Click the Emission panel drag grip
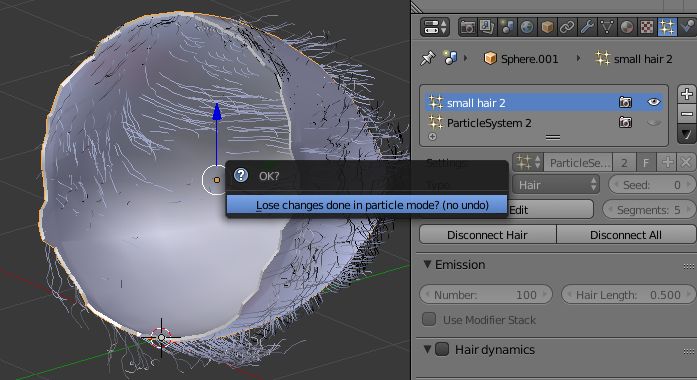This screenshot has width=697, height=380. point(689,267)
